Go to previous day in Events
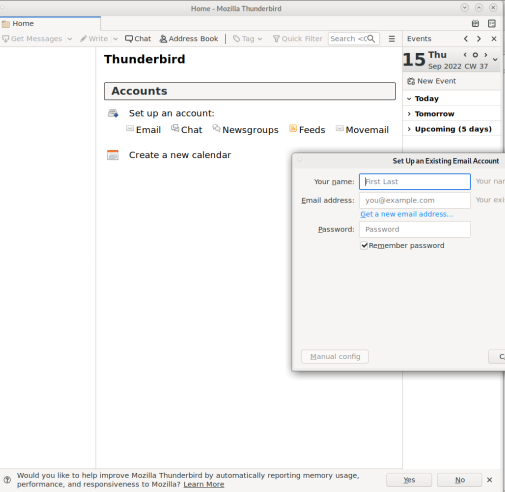505x492 pixels. pos(466,39)
